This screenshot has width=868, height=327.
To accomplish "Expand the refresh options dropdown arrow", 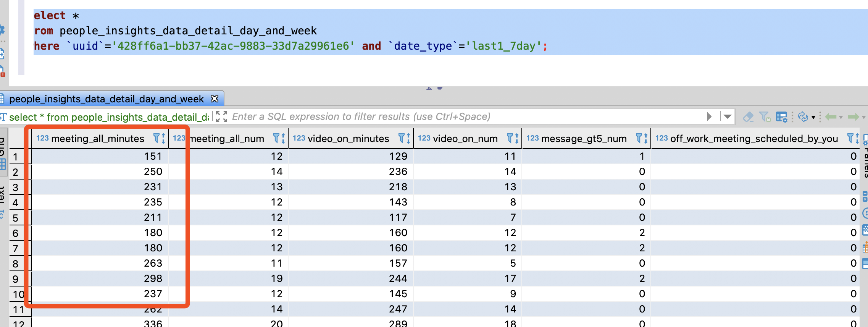I will point(813,118).
